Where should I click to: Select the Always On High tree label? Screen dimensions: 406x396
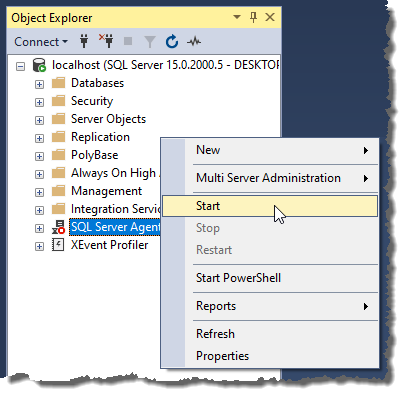(116, 173)
